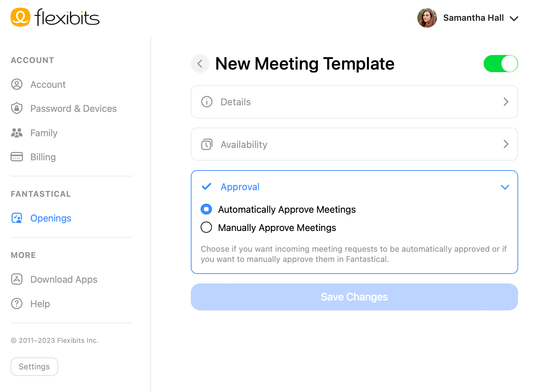The width and height of the screenshot is (536, 392).
Task: Go back using the left chevron button
Action: coord(200,64)
